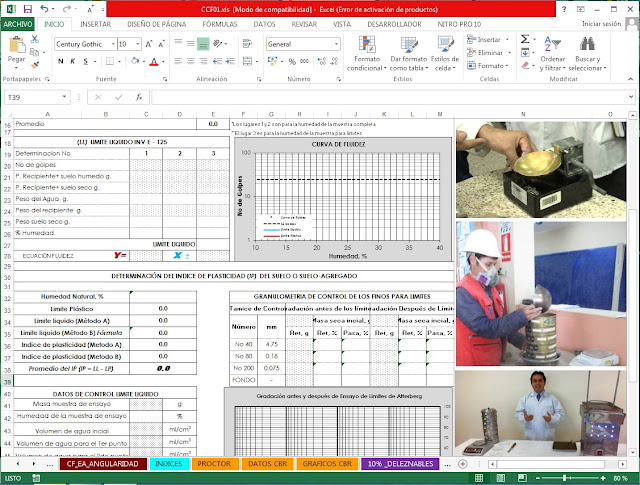The height and width of the screenshot is (485, 640).
Task: Click the add new sheet plus icon
Action: [462, 464]
